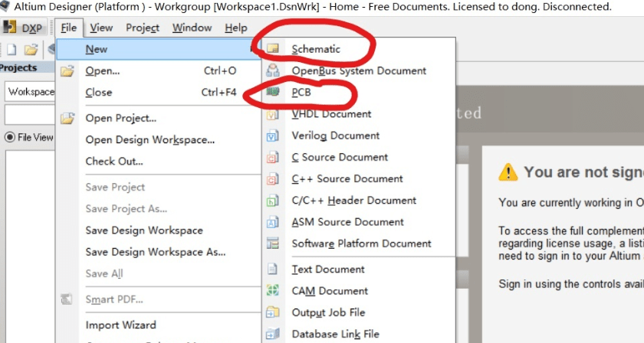The image size is (644, 343).
Task: Click the C Source Document icon
Action: (x=273, y=157)
